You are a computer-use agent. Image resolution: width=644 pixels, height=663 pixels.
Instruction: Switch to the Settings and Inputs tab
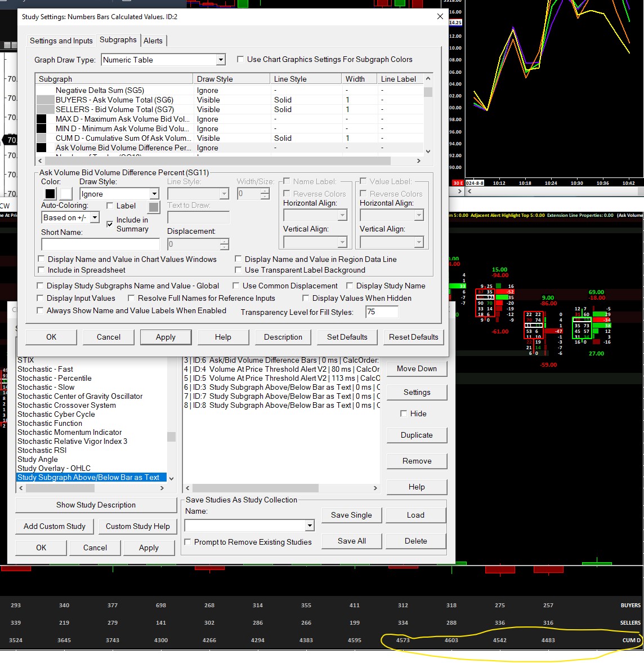[x=61, y=41]
